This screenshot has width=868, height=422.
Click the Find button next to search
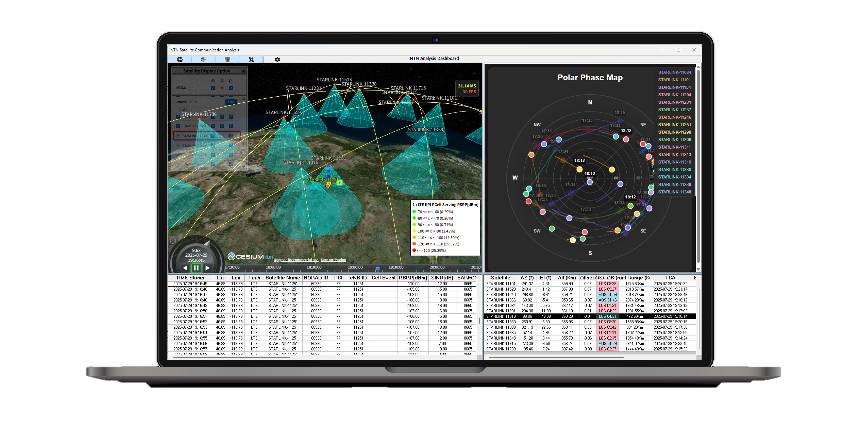tap(231, 102)
